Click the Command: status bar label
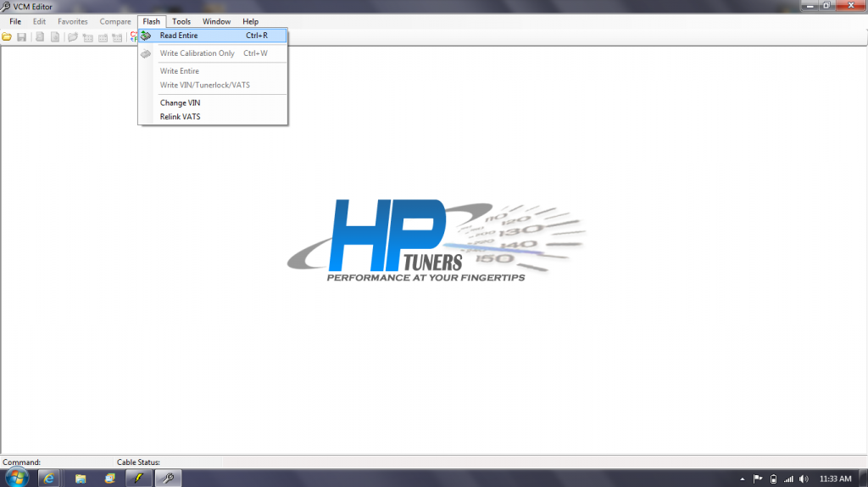Screen dimensions: 868x487 [x=21, y=462]
